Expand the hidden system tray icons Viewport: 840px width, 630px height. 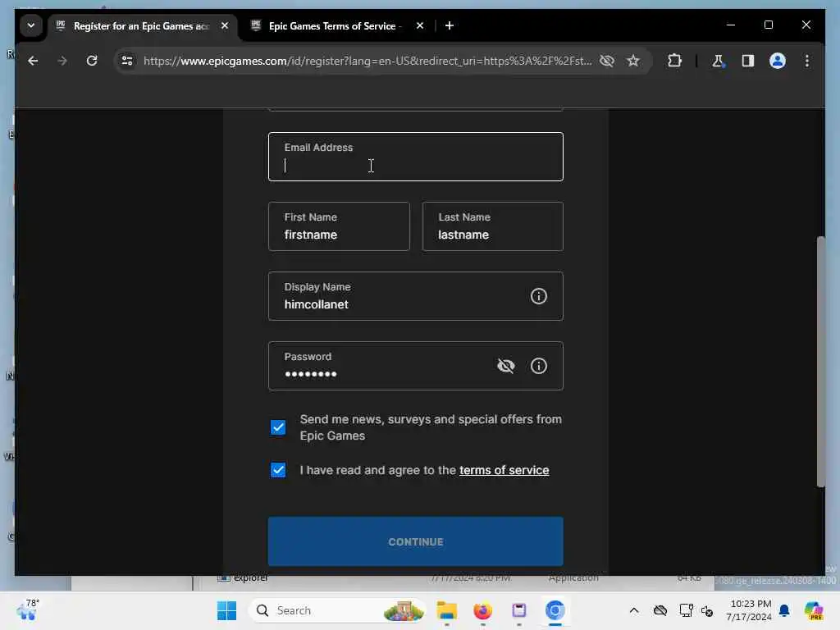point(634,610)
